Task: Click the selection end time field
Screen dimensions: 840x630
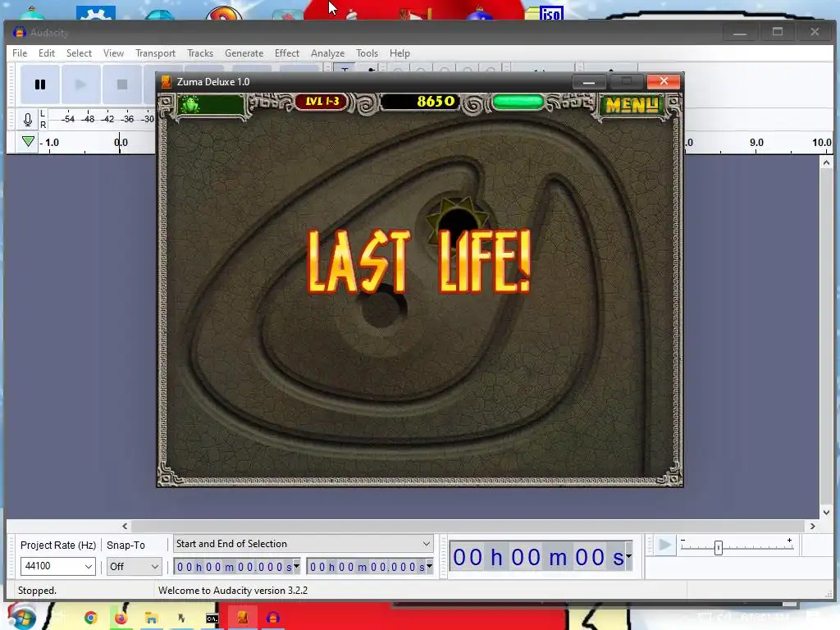Action: pyautogui.click(x=366, y=567)
